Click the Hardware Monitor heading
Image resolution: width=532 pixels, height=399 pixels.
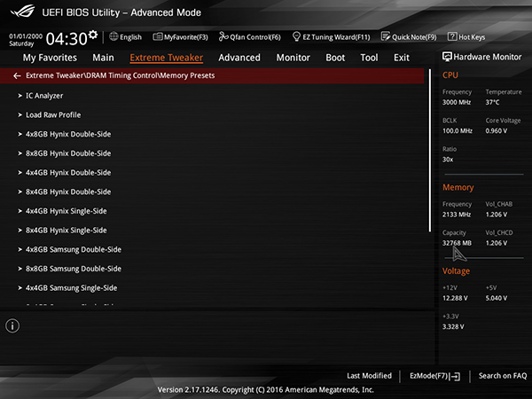487,57
